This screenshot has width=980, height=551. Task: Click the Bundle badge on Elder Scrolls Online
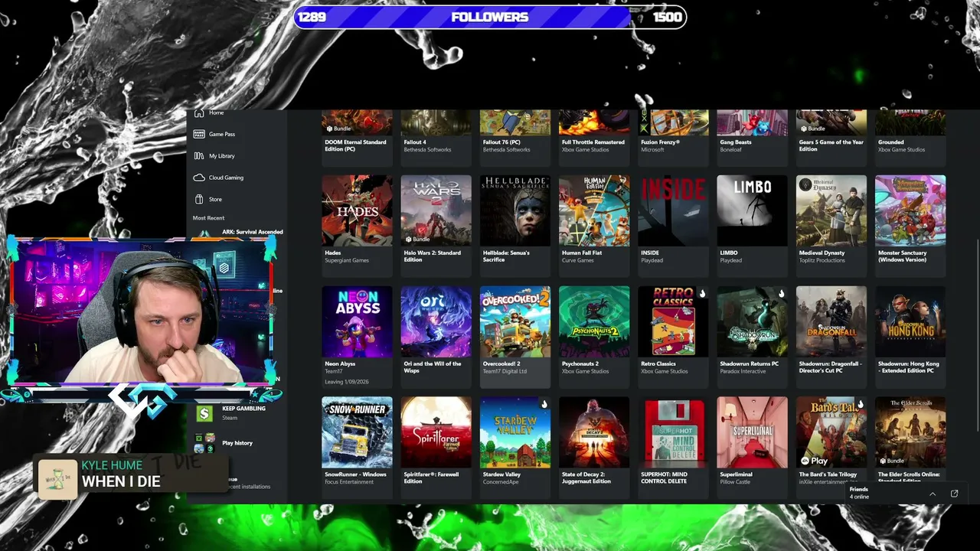coord(892,461)
